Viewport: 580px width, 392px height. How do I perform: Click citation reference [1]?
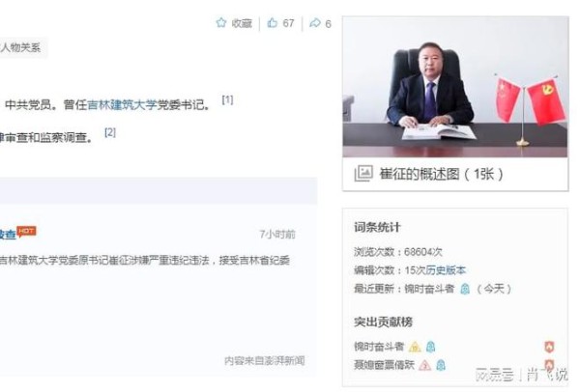tap(227, 99)
